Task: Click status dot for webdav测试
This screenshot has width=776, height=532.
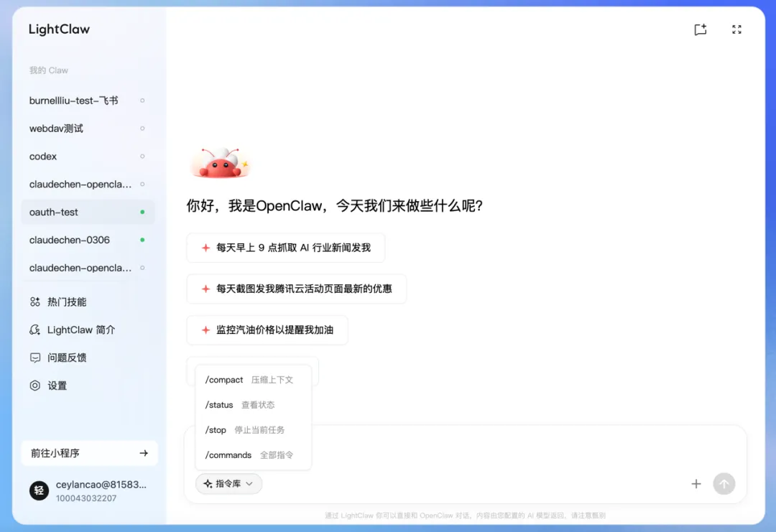Action: coord(142,129)
